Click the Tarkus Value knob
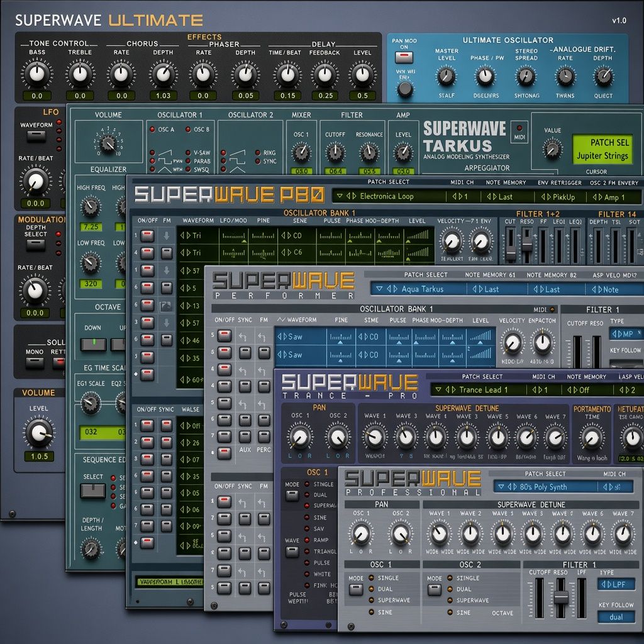Screen dimensions: 644x644 click(552, 149)
